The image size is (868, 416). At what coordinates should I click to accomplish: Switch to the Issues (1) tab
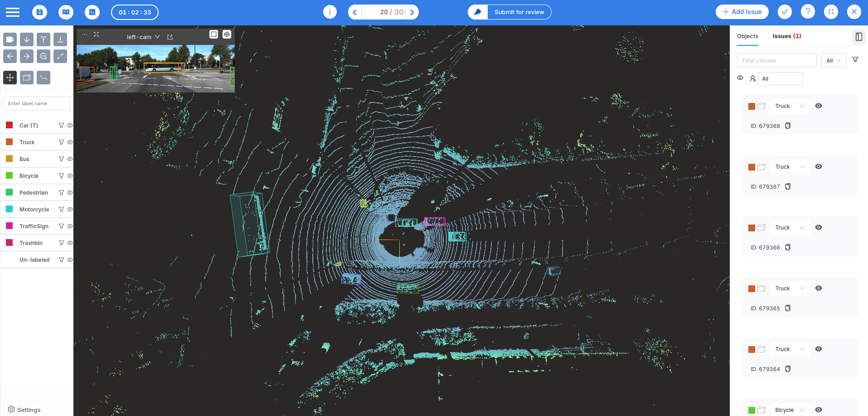click(787, 36)
